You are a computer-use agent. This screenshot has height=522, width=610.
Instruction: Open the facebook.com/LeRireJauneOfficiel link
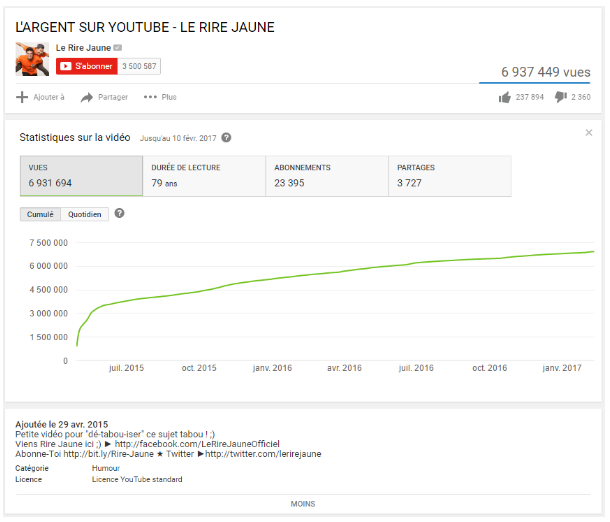point(197,444)
